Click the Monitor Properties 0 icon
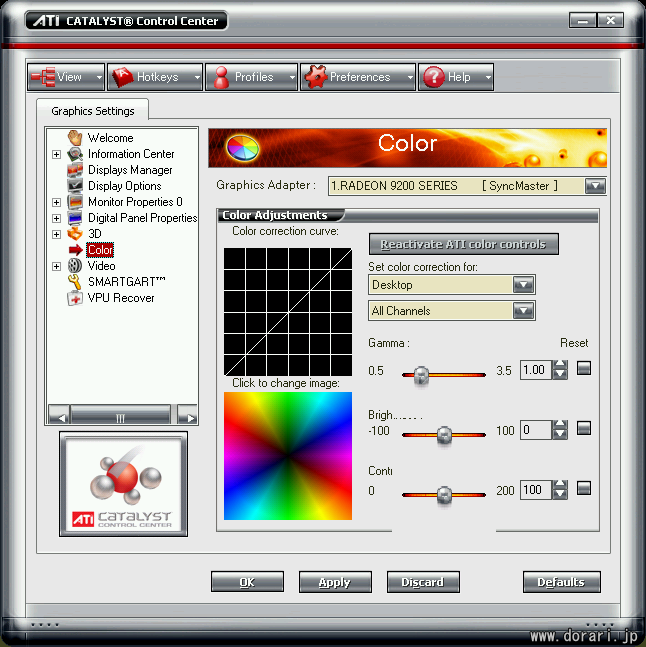 [75, 202]
